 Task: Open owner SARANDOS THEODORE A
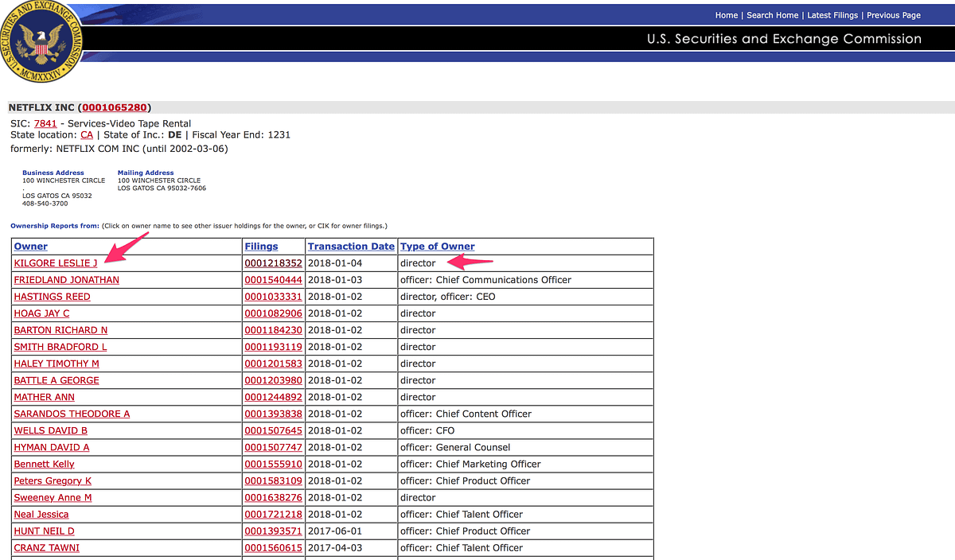(x=72, y=414)
